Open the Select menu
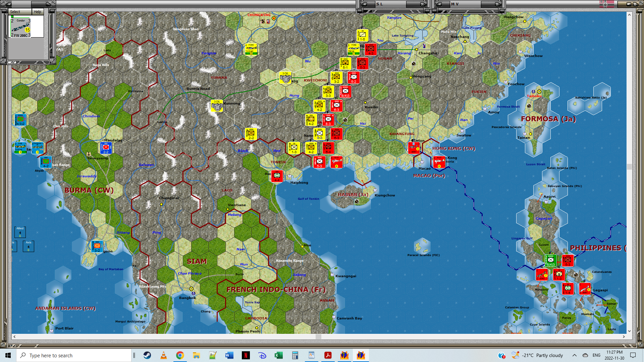The height and width of the screenshot is (362, 644). (x=15, y=12)
